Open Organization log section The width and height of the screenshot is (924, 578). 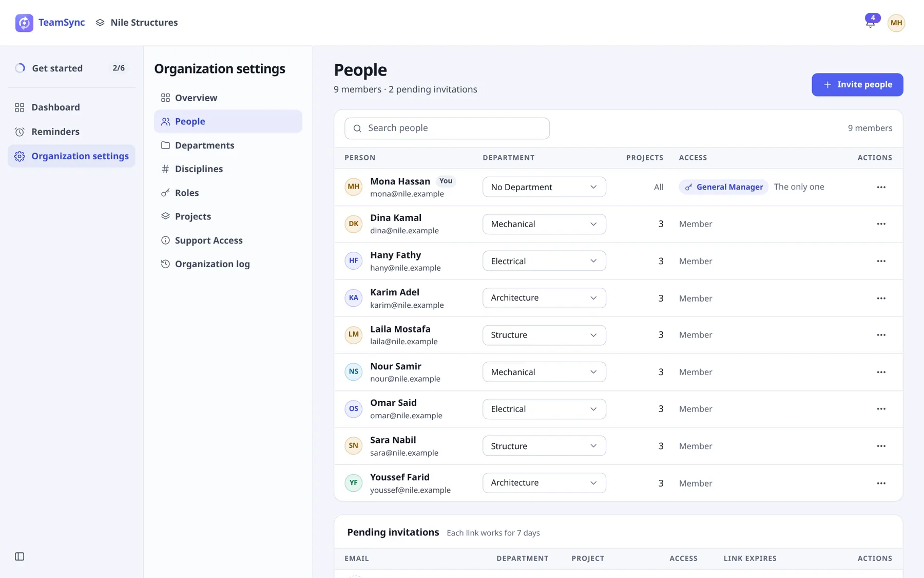[x=228, y=264]
